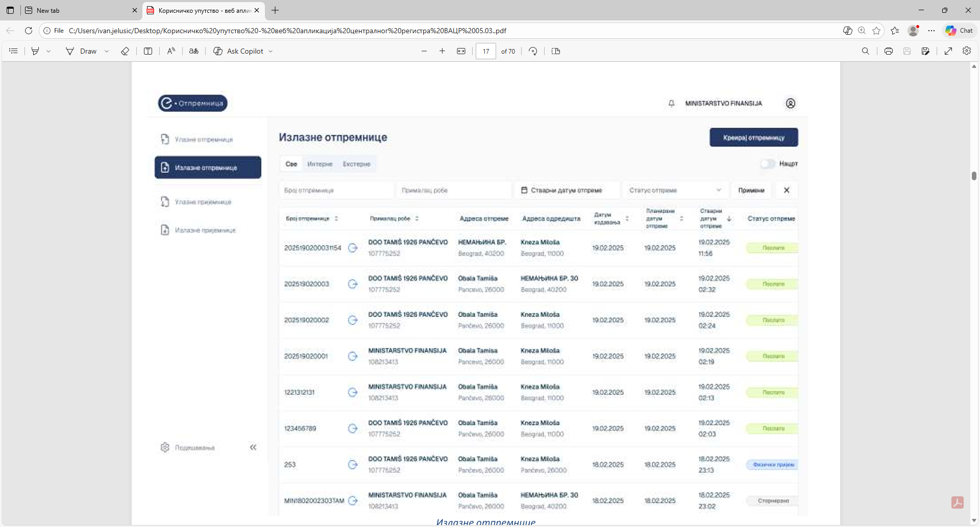
Task: Toggle the Нацрт switch
Action: (767, 164)
